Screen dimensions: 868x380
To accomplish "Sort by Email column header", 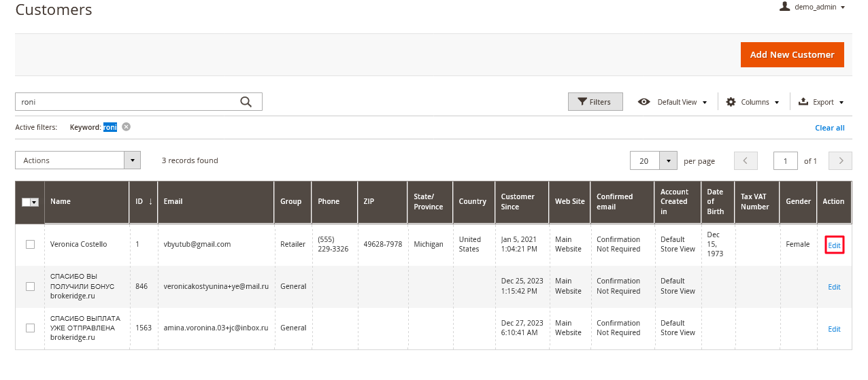I will click(x=216, y=202).
